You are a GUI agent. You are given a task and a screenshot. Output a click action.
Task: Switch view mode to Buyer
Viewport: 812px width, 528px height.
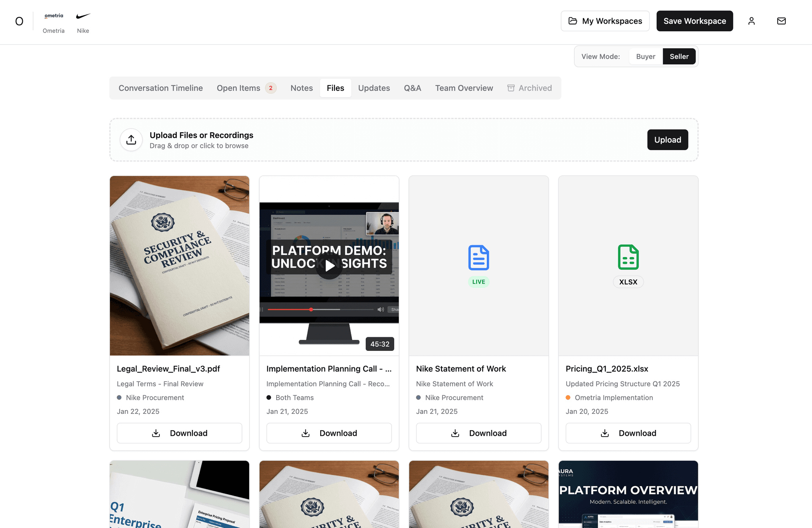click(645, 57)
